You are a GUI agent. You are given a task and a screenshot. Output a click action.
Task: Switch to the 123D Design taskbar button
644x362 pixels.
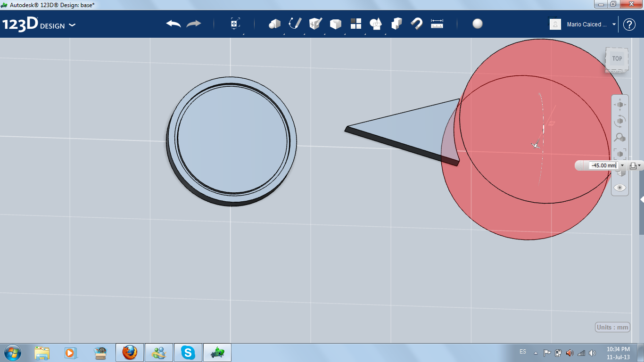[217, 353]
